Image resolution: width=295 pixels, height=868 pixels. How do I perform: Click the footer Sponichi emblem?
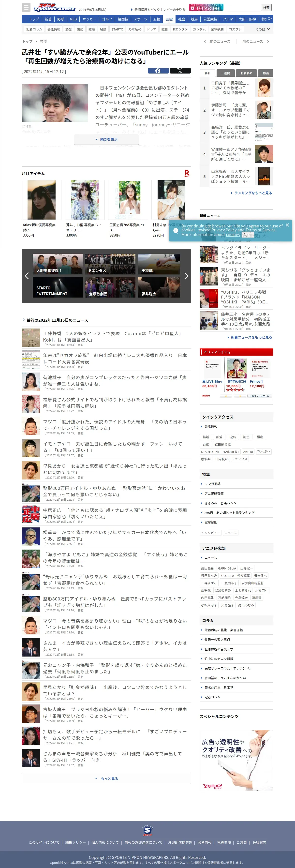tap(147, 830)
